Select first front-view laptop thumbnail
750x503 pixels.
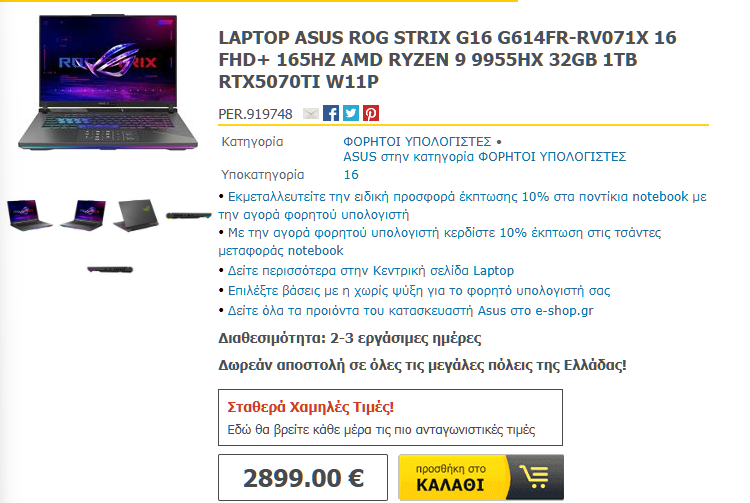[x=29, y=215]
